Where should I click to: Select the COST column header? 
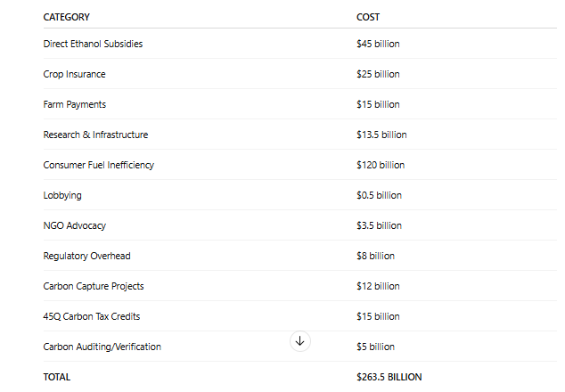pyautogui.click(x=368, y=17)
